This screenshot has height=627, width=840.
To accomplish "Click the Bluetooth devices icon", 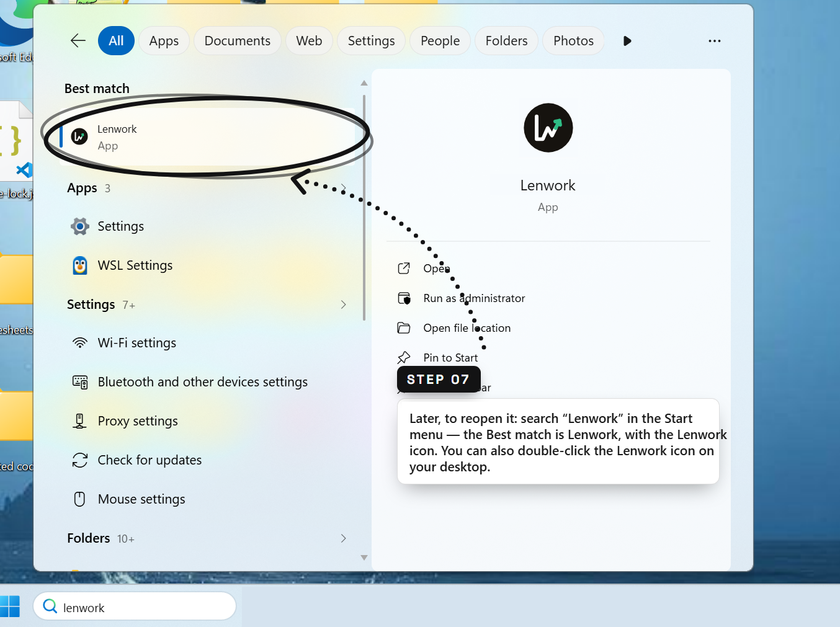I will click(80, 382).
